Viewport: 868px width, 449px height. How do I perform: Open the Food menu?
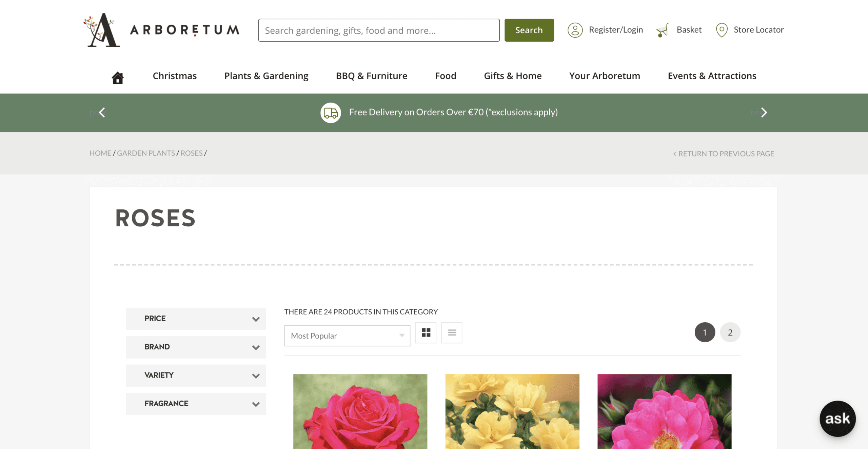click(446, 76)
